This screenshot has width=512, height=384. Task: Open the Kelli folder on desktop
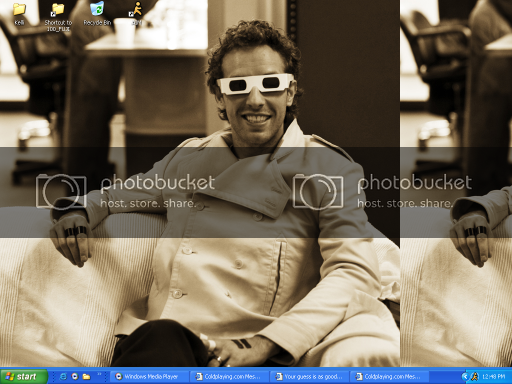(x=19, y=14)
